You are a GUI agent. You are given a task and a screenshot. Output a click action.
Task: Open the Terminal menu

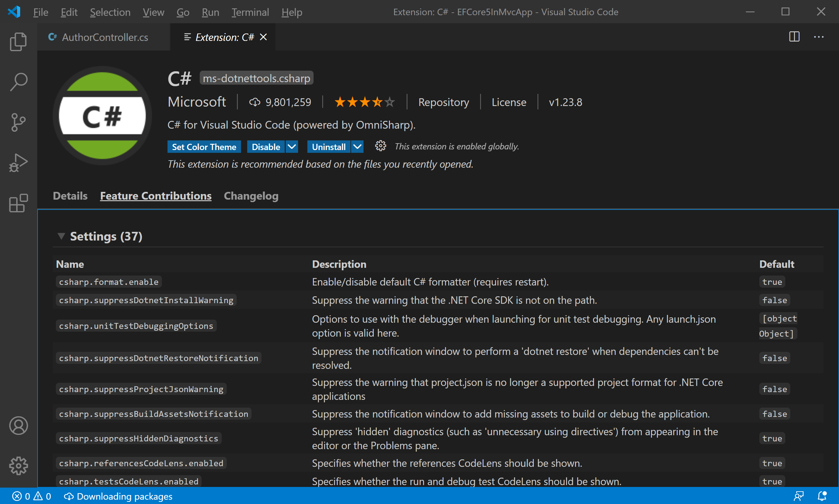250,12
